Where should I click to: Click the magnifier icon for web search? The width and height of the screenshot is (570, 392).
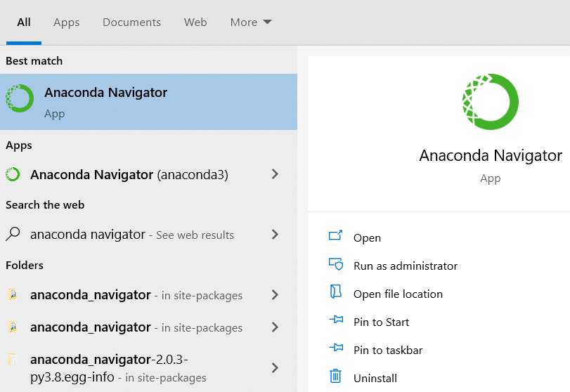tap(13, 234)
